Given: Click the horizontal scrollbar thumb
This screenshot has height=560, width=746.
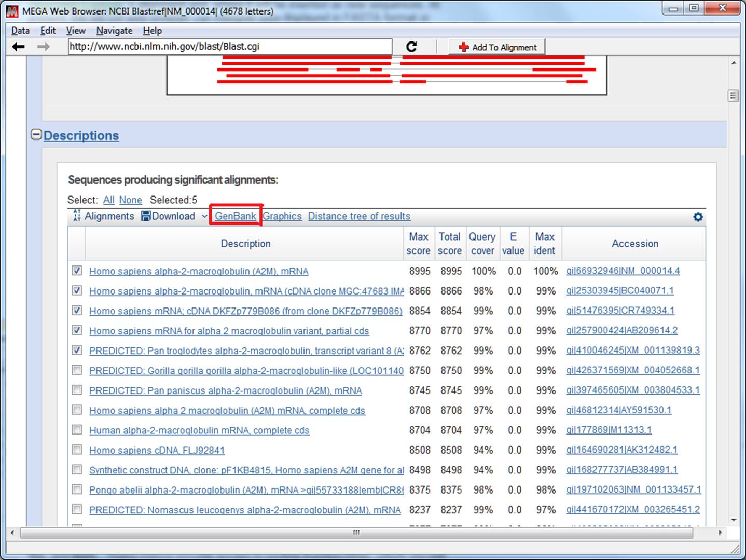Looking at the screenshot, I should [356, 533].
